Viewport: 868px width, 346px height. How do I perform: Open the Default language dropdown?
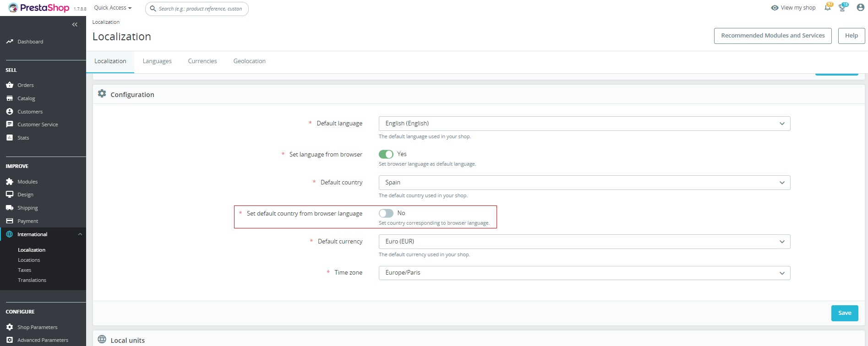(x=584, y=124)
